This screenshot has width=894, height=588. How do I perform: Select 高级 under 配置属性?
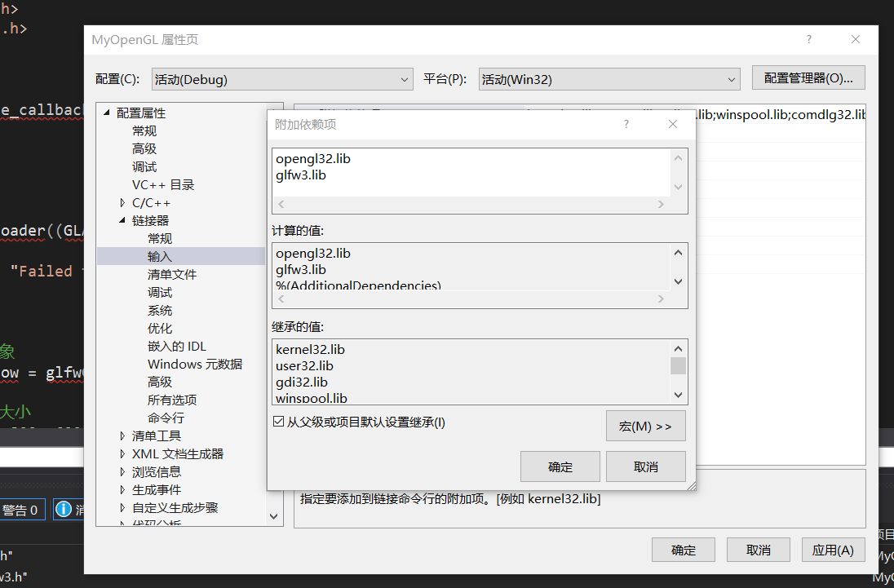(x=144, y=148)
